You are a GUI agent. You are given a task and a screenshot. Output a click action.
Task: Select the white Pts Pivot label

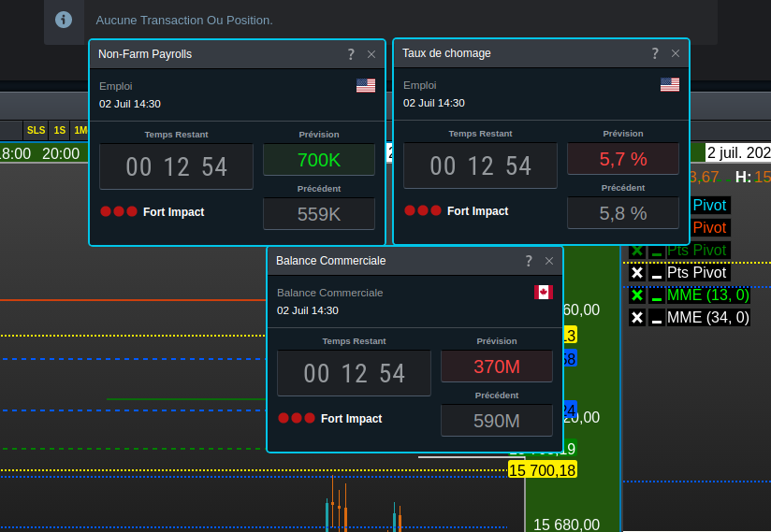[696, 273]
